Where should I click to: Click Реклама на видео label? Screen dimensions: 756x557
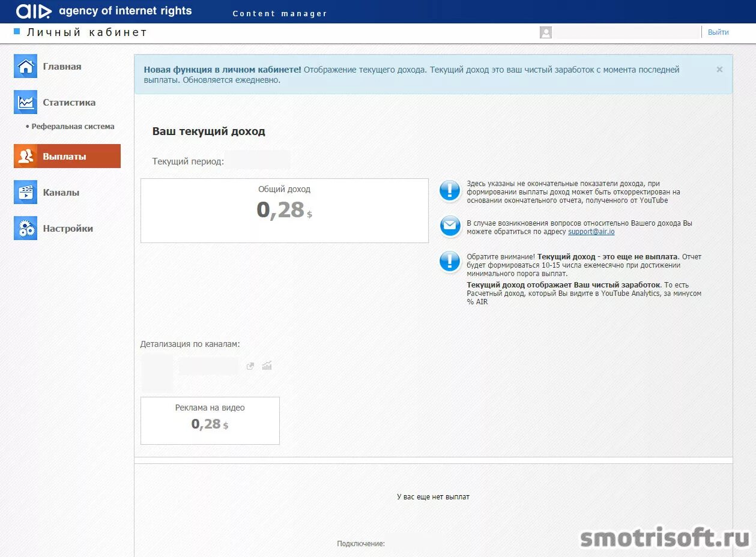click(210, 408)
